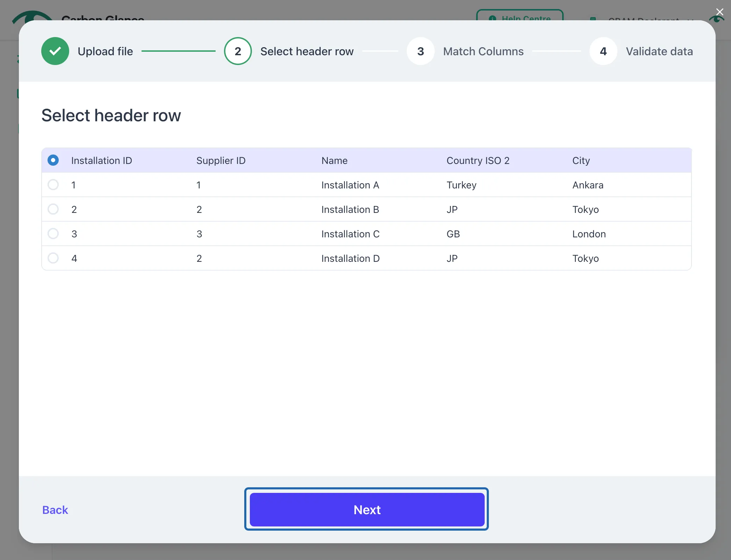731x560 pixels.
Task: Click the Upload file step label
Action: (105, 51)
